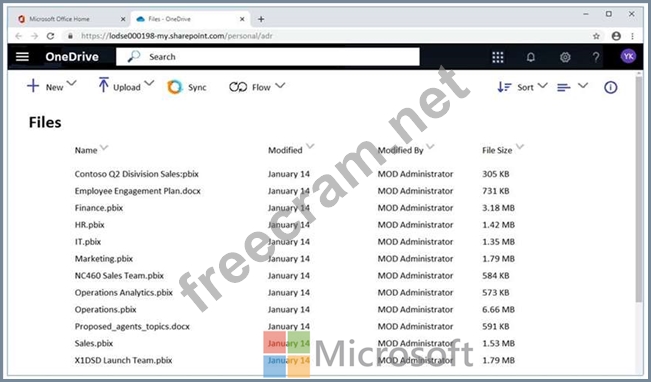The image size is (651, 382).
Task: Open the File Size column dropdown
Action: click(x=520, y=146)
